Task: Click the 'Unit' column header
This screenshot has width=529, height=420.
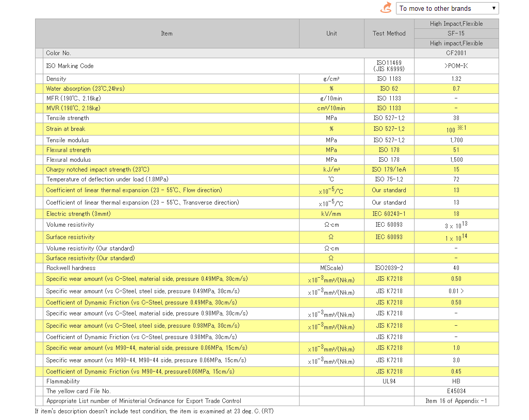Action: click(x=332, y=33)
